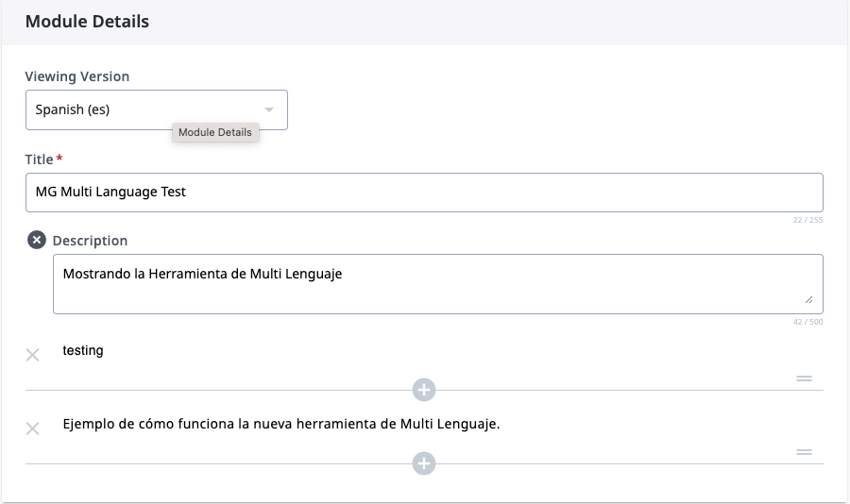Click the Module Details header

pyautogui.click(x=87, y=22)
